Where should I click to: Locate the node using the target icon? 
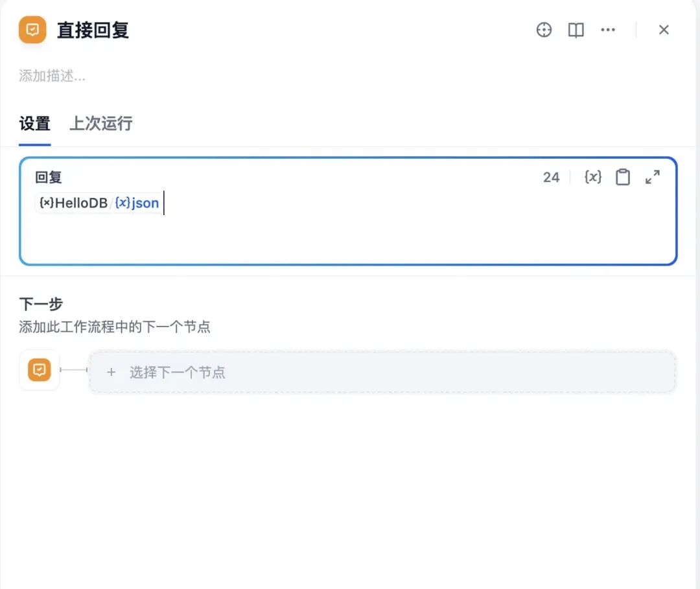pyautogui.click(x=544, y=30)
